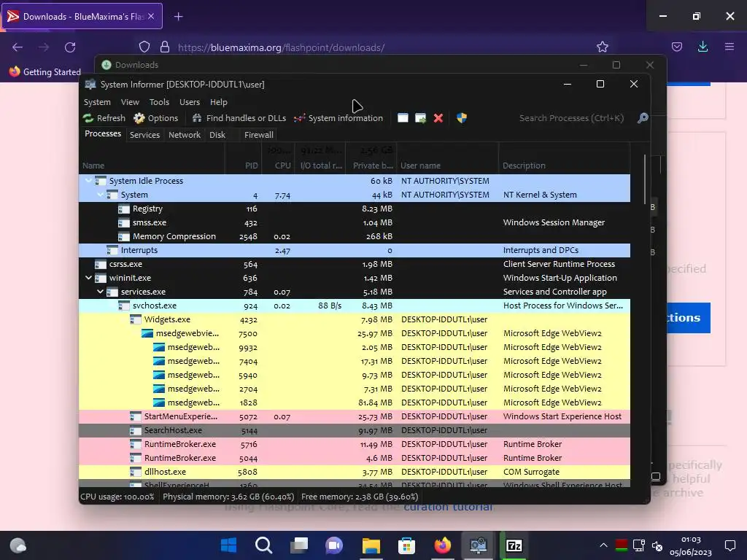Switch to the Network tab
The width and height of the screenshot is (747, 560).
click(185, 135)
